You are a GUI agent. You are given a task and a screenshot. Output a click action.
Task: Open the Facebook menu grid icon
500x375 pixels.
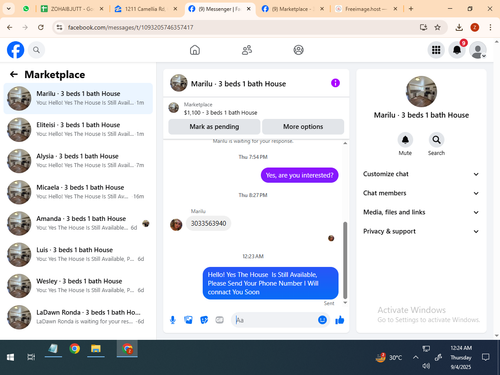click(x=436, y=50)
